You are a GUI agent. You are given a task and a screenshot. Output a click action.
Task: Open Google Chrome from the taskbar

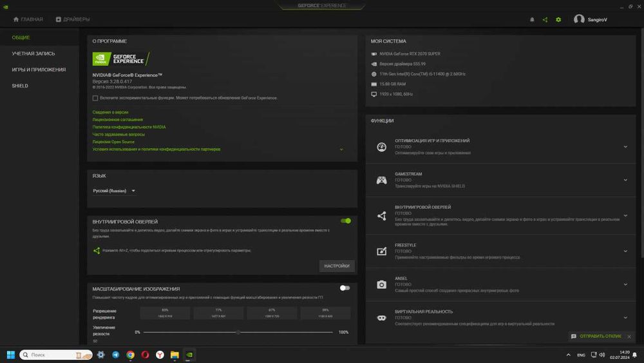[x=130, y=355]
